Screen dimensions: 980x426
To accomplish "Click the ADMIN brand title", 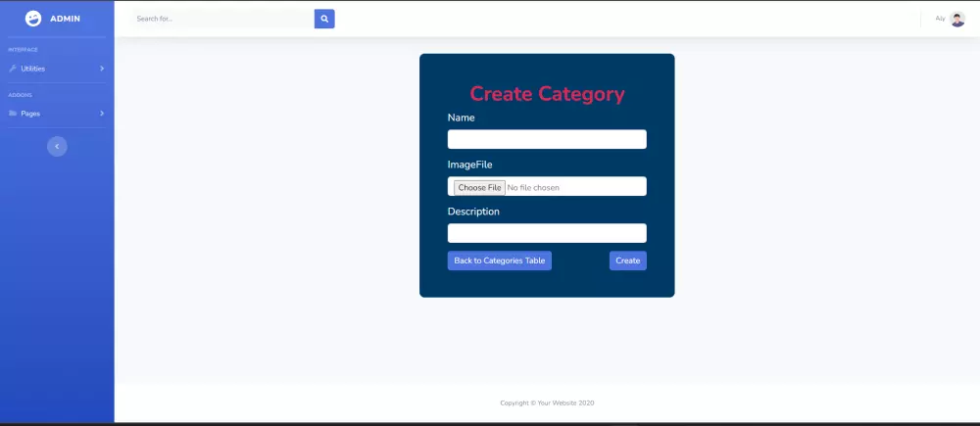I will (x=65, y=19).
